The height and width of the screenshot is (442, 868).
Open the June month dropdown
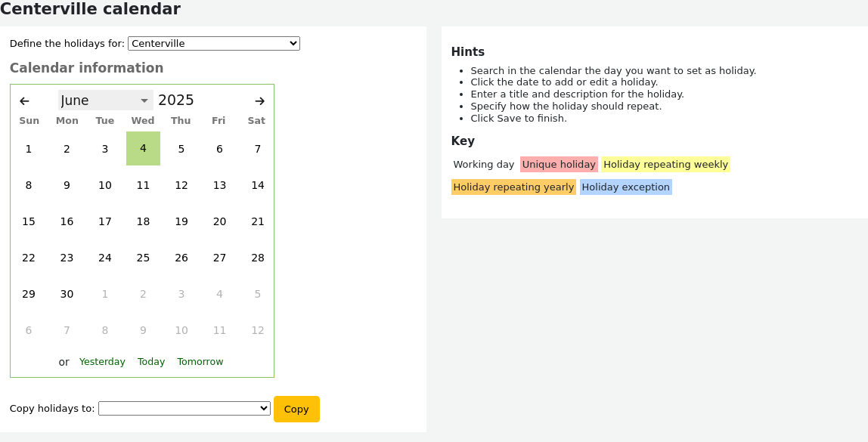click(x=106, y=100)
